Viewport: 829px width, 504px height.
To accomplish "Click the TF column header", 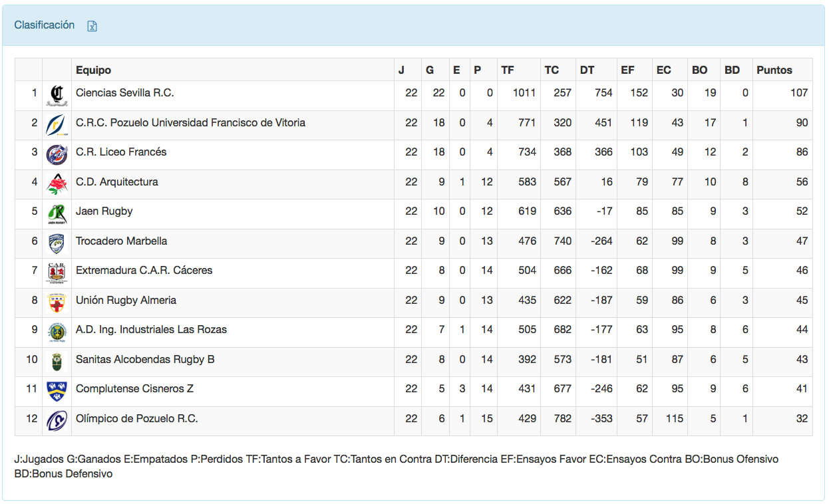I will pos(508,70).
